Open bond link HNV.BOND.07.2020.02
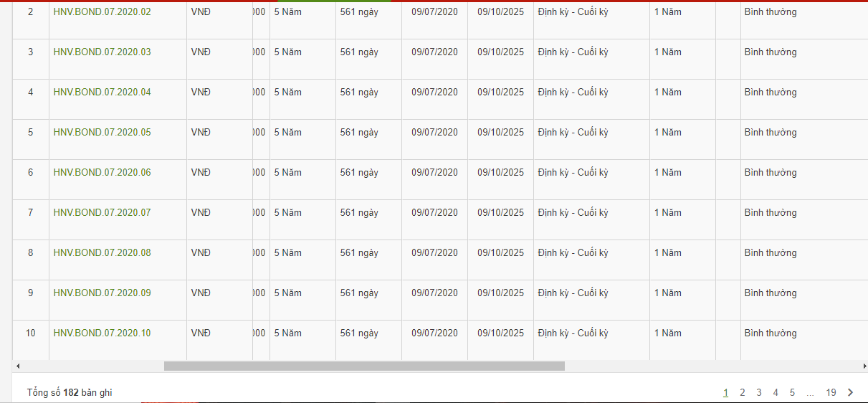This screenshot has width=868, height=403. click(x=102, y=12)
